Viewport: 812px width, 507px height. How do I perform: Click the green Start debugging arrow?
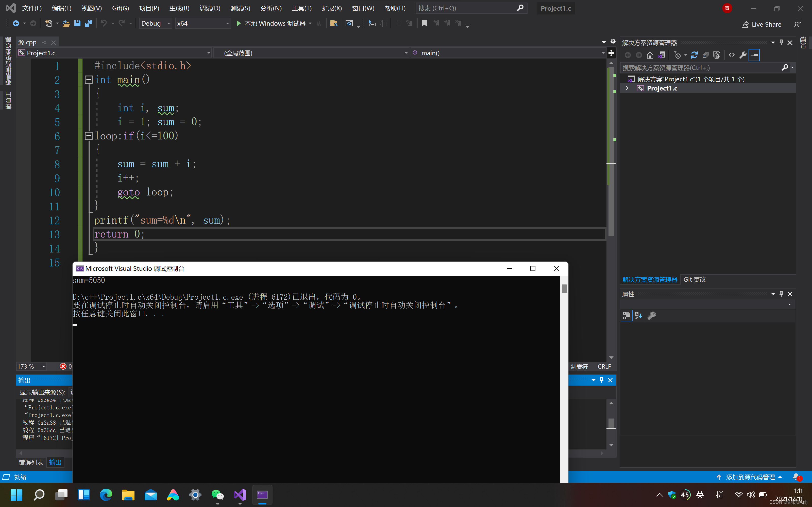[239, 24]
